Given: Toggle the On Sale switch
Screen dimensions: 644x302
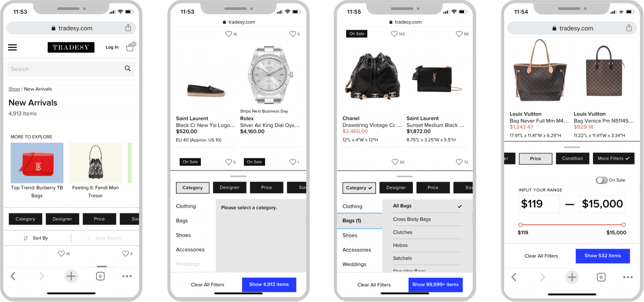Looking at the screenshot, I should 602,180.
